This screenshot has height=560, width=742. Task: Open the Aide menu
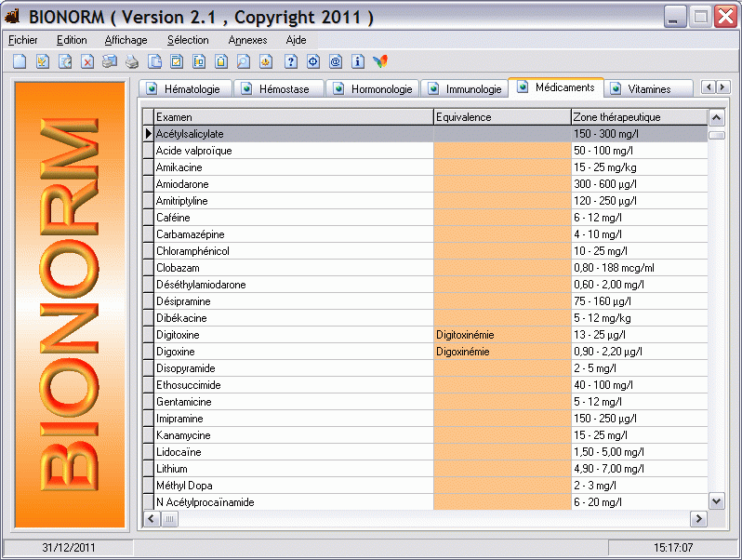point(296,40)
